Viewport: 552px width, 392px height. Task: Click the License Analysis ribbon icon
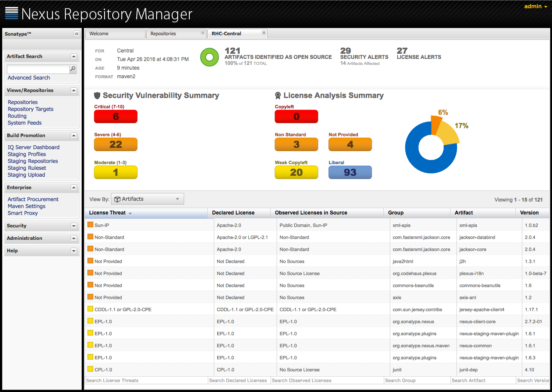coord(278,95)
